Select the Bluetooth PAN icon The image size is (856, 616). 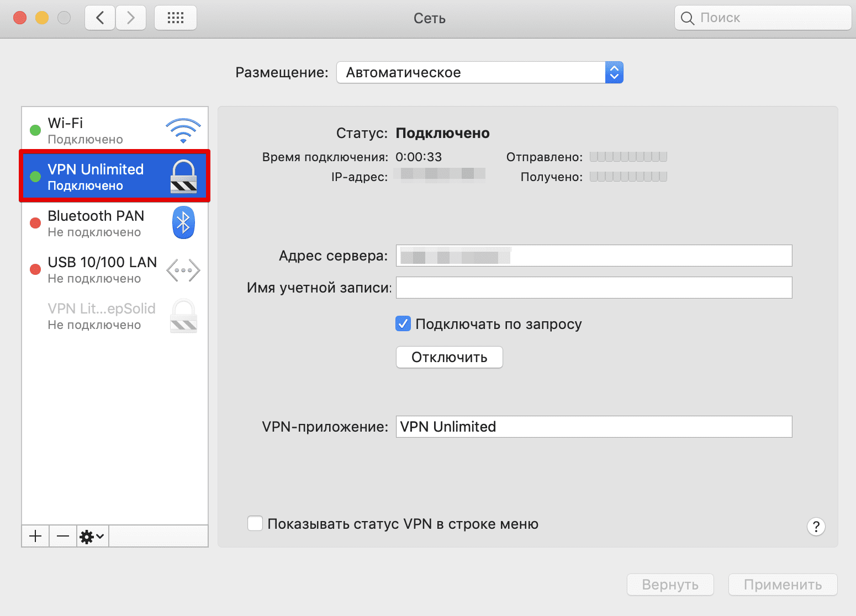click(x=183, y=222)
